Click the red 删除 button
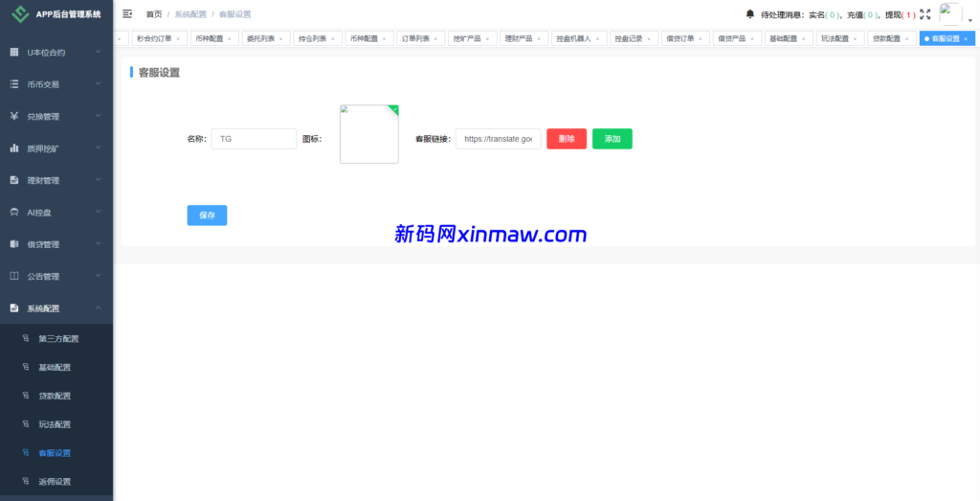 point(567,139)
